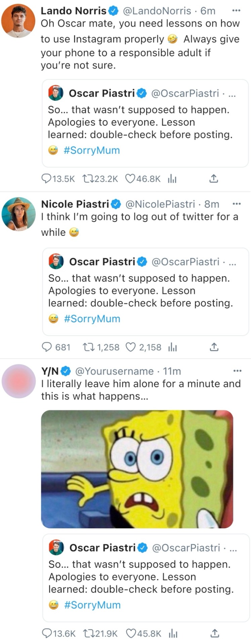Viewport: 251px width, 644px height.
Task: Retweet Nicole Piastri's tweet
Action: point(88,347)
